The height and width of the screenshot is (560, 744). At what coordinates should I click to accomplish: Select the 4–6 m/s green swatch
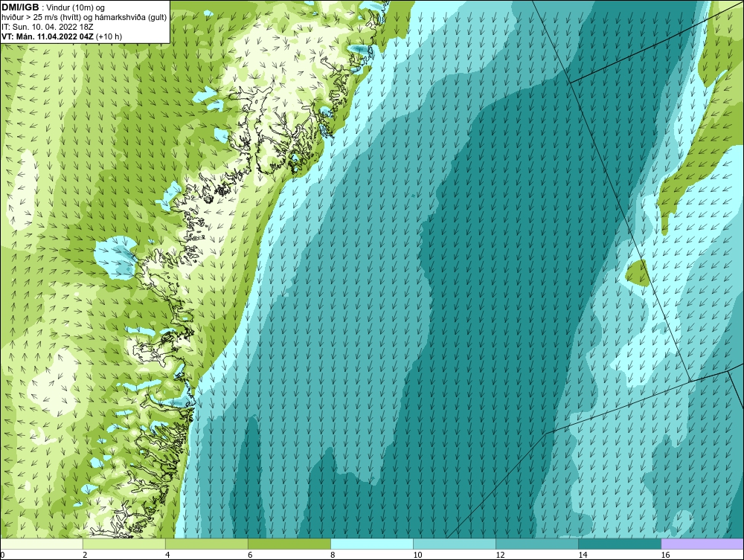pyautogui.click(x=207, y=544)
